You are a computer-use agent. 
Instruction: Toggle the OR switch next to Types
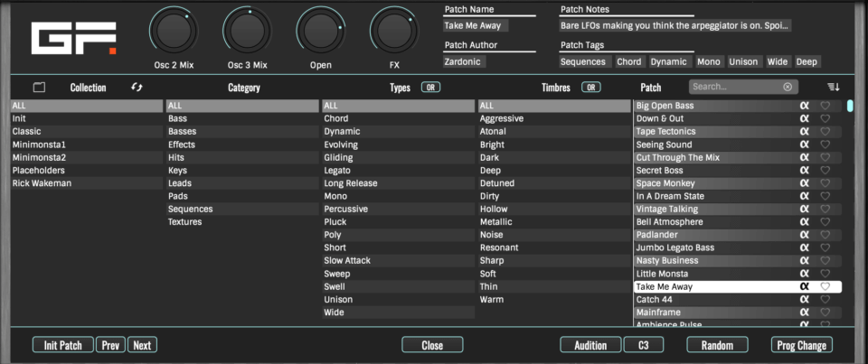pyautogui.click(x=430, y=88)
